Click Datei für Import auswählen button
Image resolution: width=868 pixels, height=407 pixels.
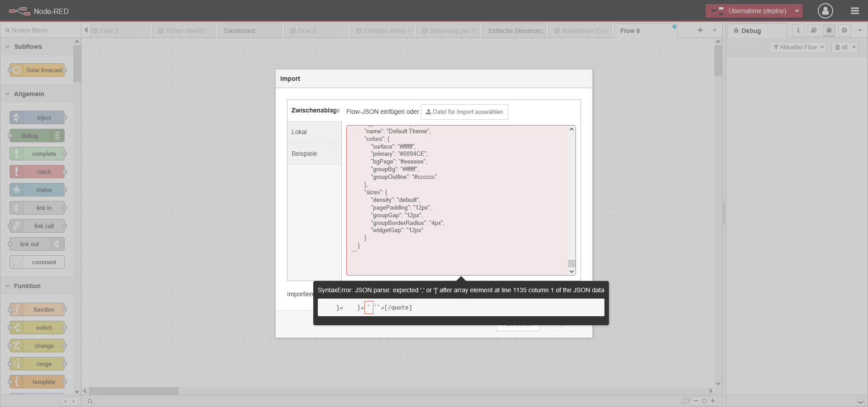[464, 112]
